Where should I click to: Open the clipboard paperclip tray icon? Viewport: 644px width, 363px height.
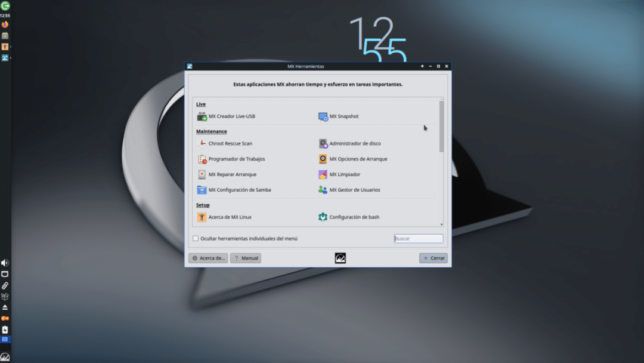[5, 285]
